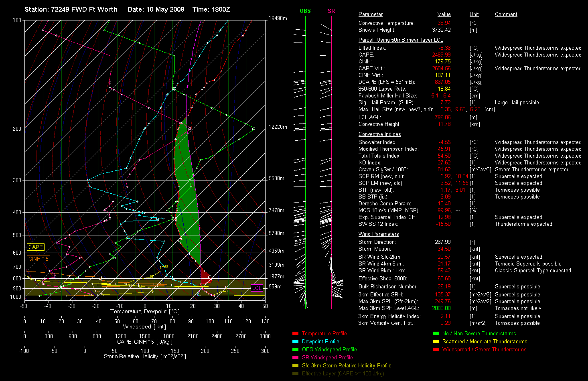The width and height of the screenshot is (588, 381).
Task: Open the Convective Indices section heading
Action: 379,134
